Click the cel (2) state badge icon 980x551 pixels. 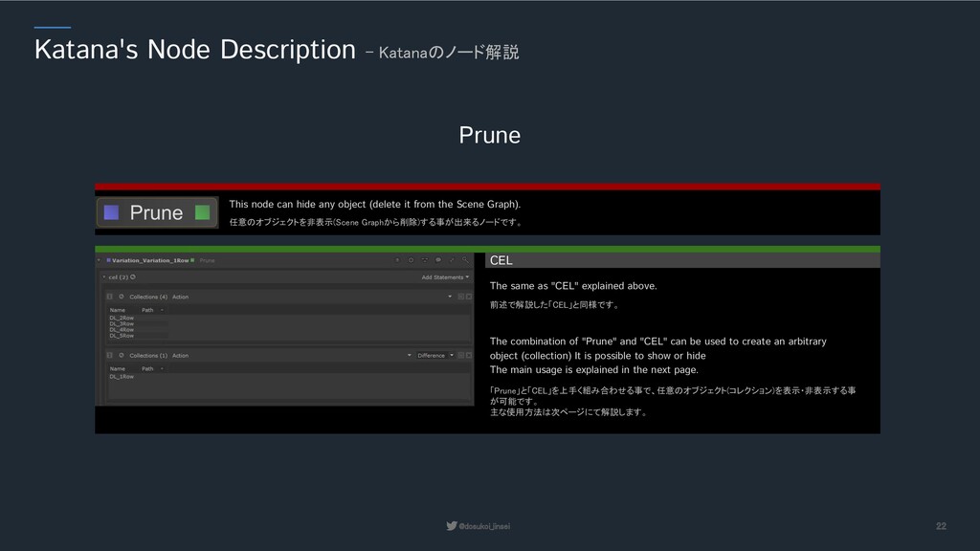point(132,276)
